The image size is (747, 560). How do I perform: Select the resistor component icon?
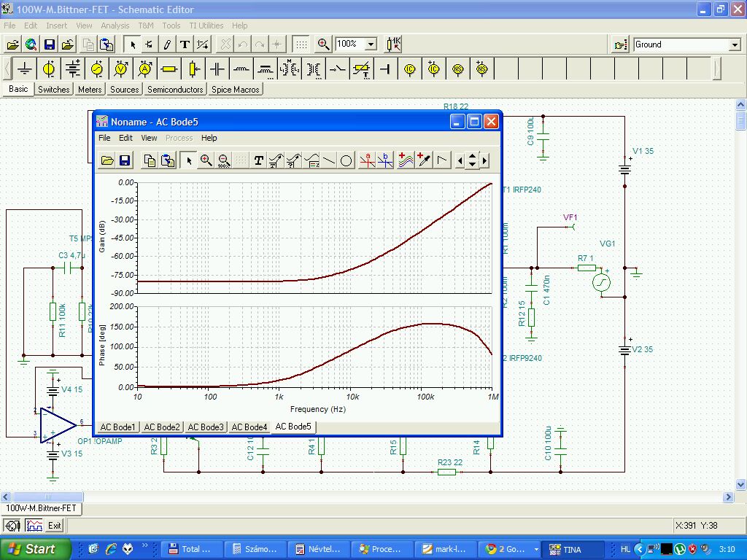point(169,69)
